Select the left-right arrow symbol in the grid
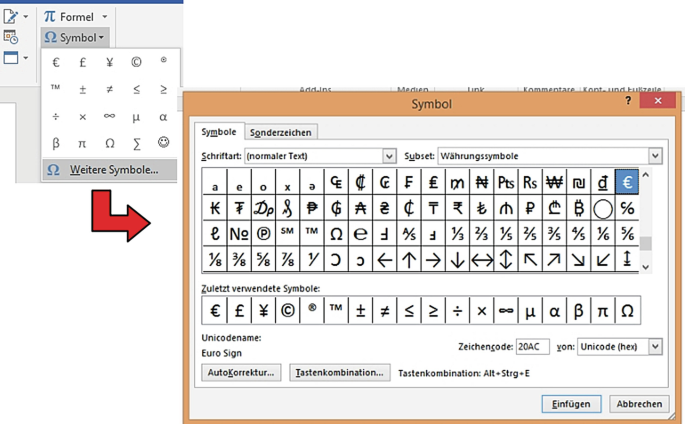685x424 pixels. (x=481, y=260)
